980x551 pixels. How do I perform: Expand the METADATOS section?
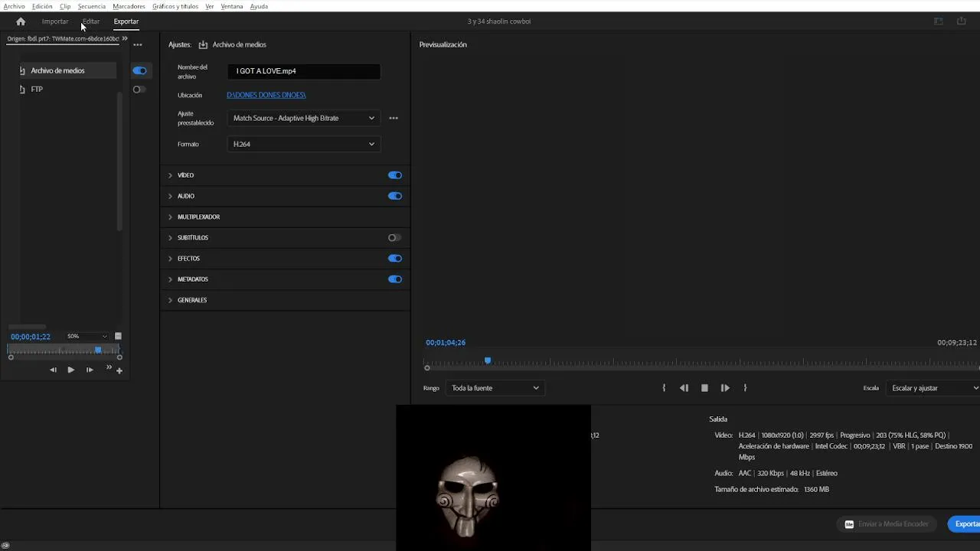170,279
